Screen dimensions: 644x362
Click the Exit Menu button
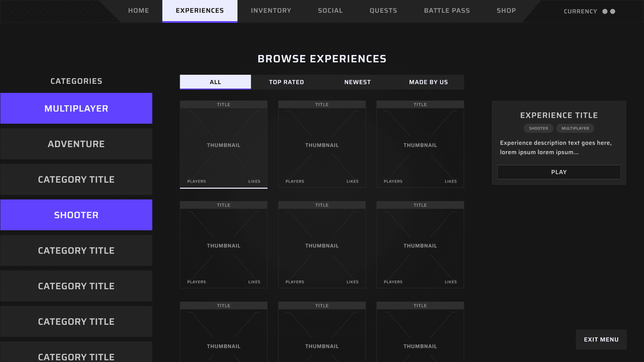pyautogui.click(x=601, y=340)
